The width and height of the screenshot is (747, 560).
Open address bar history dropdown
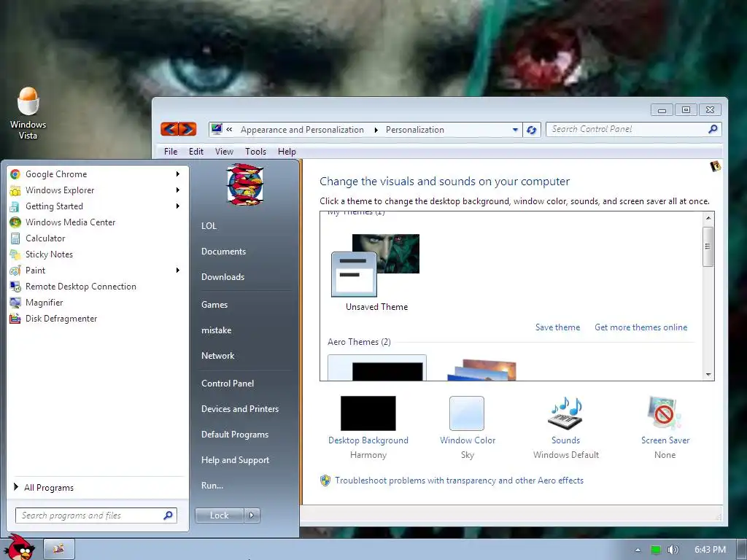pyautogui.click(x=515, y=130)
